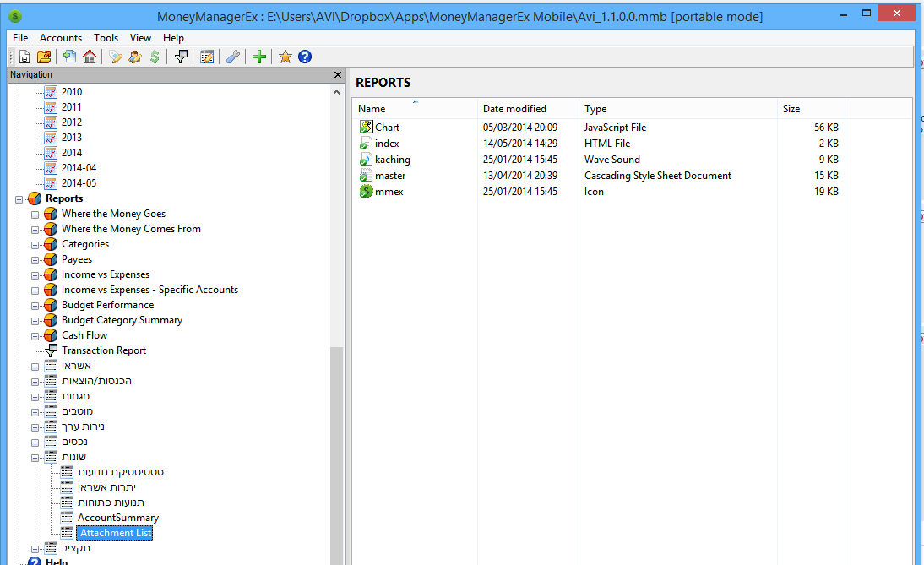Open the Payees organizer toolbar icon
This screenshot has height=565, width=924.
point(135,57)
